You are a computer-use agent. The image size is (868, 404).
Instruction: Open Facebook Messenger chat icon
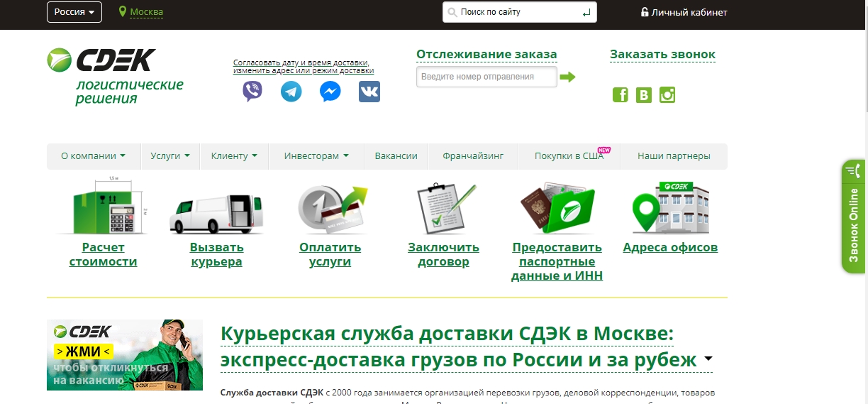point(330,92)
